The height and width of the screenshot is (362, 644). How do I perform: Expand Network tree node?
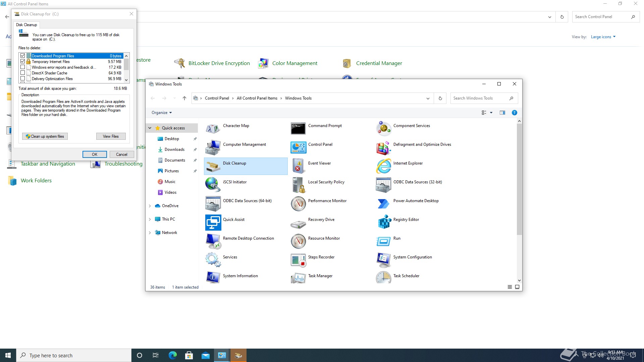150,233
